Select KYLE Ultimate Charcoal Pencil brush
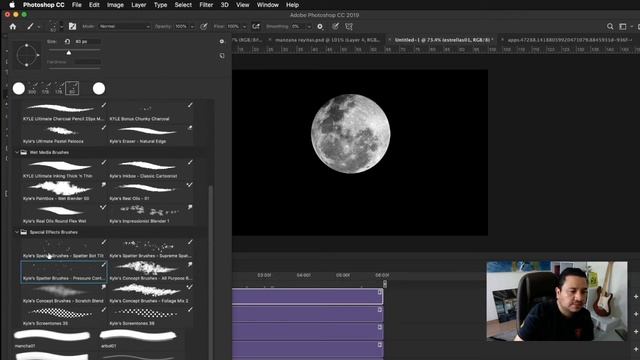Viewport: 640px width, 360px height. (64, 112)
